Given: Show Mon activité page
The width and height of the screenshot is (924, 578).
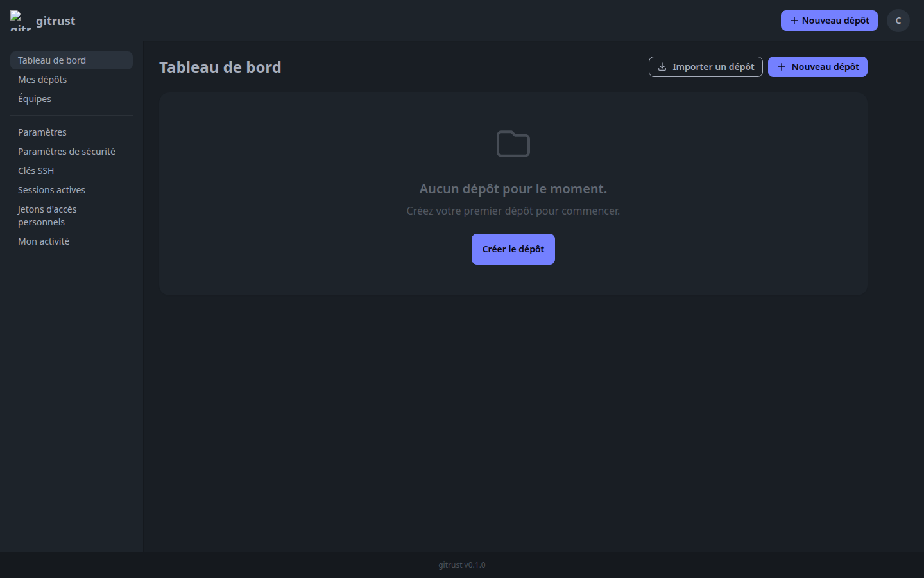Looking at the screenshot, I should click(x=44, y=241).
